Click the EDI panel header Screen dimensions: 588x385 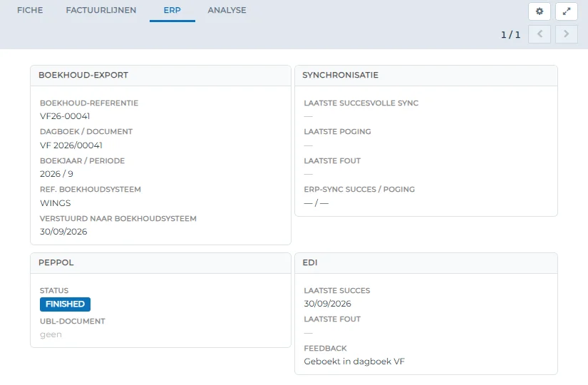coord(426,262)
